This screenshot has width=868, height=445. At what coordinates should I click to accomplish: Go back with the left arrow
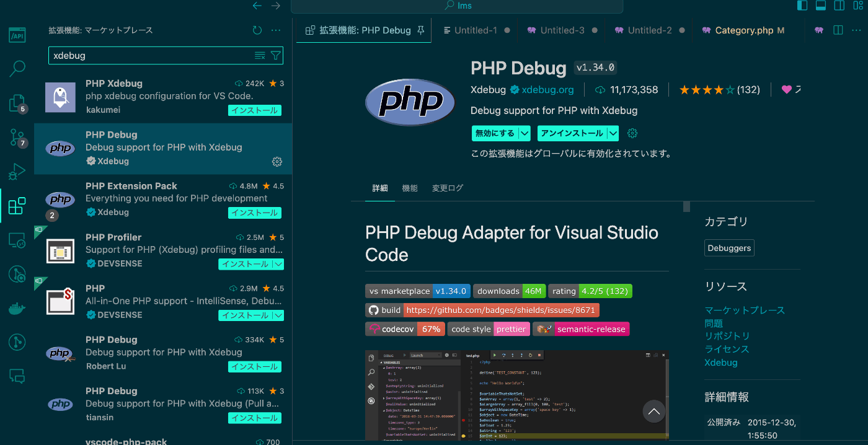coord(257,6)
